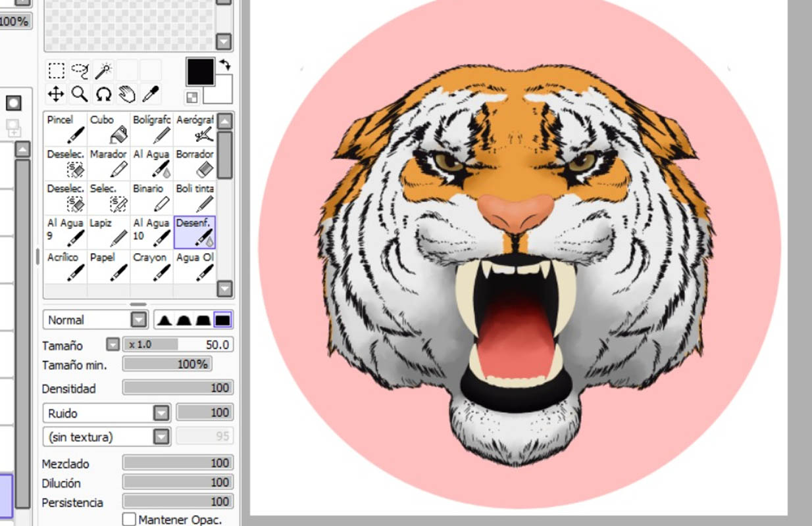The width and height of the screenshot is (812, 526).
Task: Click the black foreground color swatch
Action: (x=200, y=72)
